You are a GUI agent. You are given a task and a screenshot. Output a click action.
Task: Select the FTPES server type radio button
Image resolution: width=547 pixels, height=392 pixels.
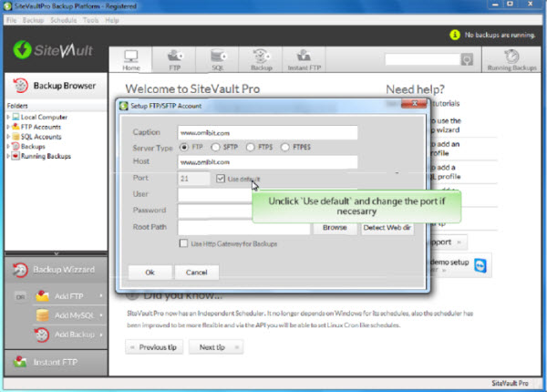[x=285, y=147]
